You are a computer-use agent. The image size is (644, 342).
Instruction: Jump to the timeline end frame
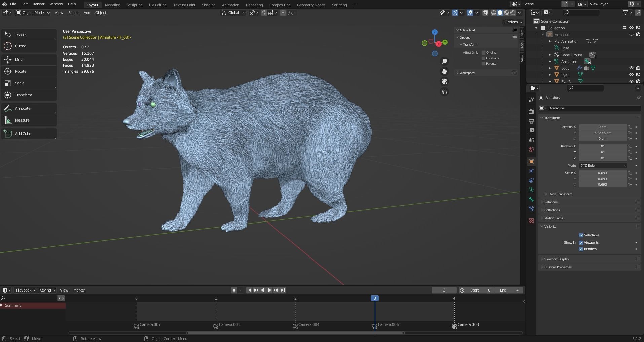(283, 290)
